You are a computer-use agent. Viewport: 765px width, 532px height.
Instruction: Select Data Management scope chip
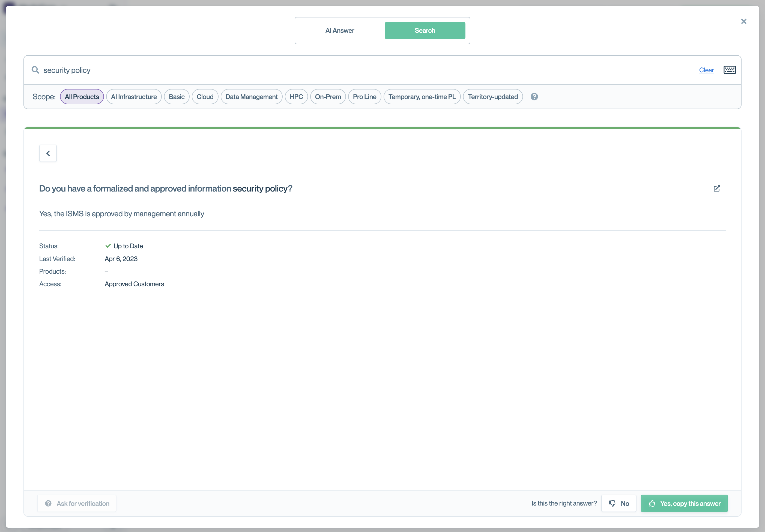252,97
